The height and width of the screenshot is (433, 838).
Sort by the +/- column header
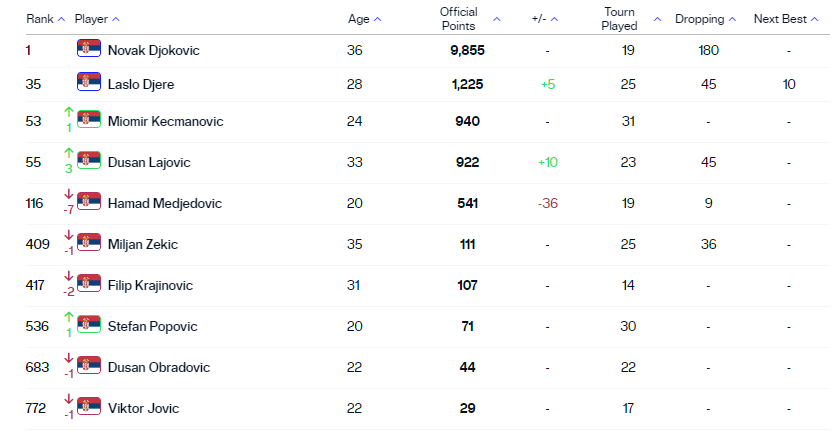(x=555, y=19)
